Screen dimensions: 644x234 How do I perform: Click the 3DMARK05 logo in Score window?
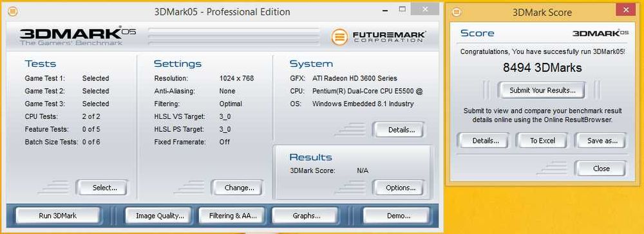click(600, 33)
